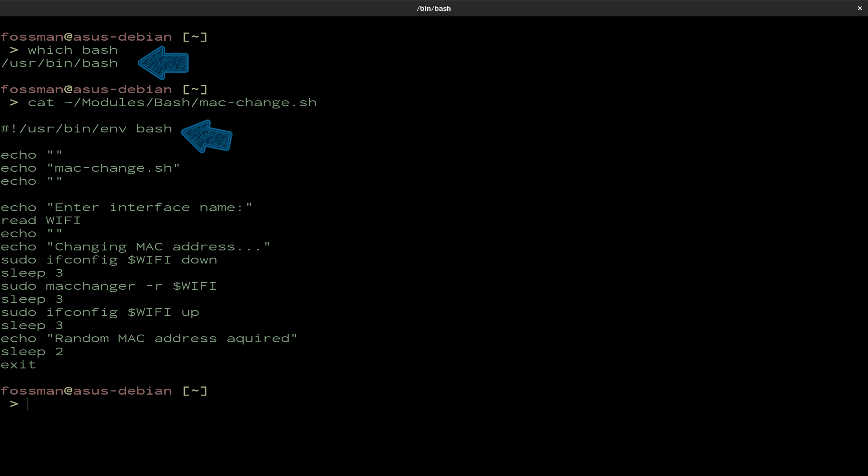
Task: Click the "sudo ifconfig $WIFI down" line
Action: point(109,260)
